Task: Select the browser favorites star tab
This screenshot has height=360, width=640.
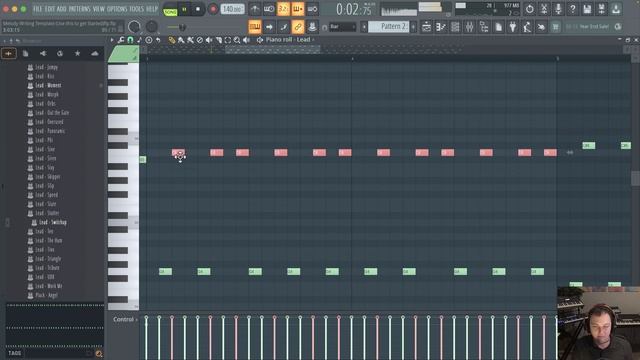Action: [77, 53]
